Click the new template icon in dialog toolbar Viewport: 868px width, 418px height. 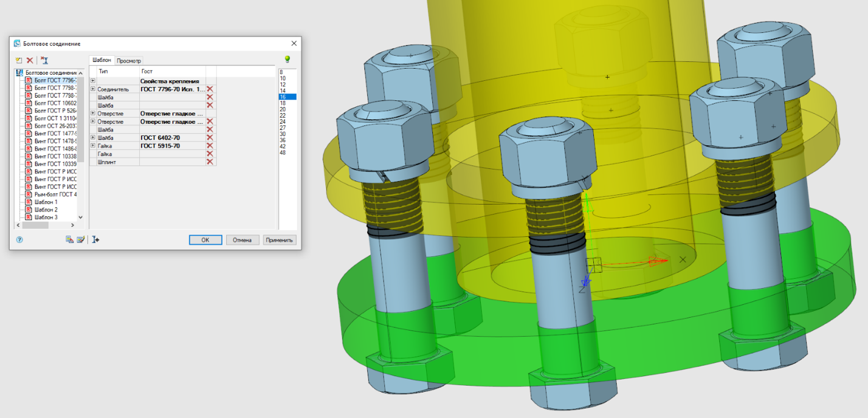coord(19,60)
